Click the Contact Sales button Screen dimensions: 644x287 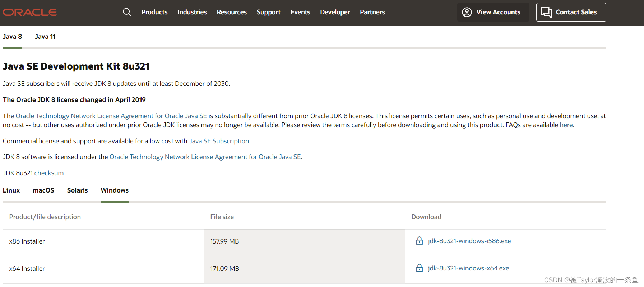pos(571,12)
